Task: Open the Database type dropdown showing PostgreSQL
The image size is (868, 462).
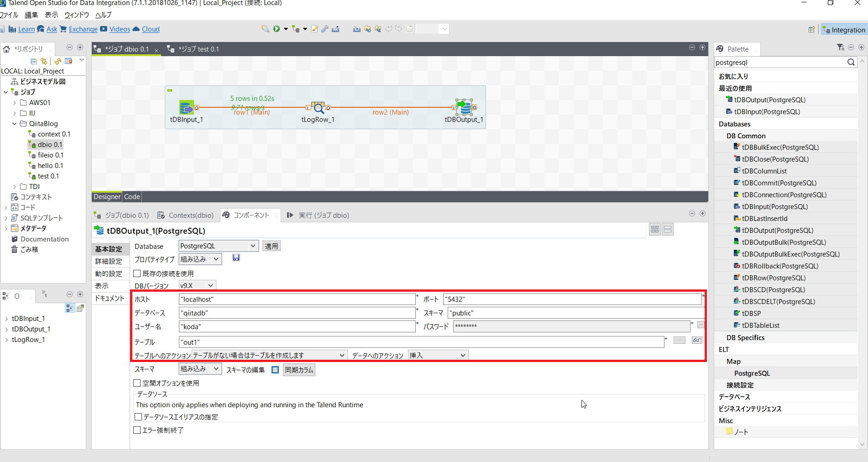Action: [219, 246]
